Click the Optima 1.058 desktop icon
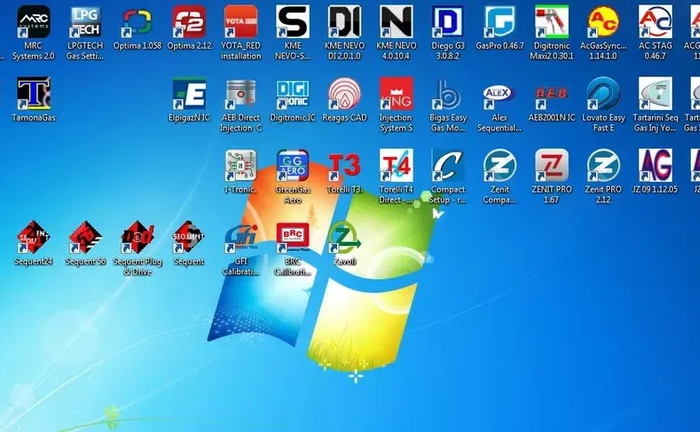 [x=137, y=22]
